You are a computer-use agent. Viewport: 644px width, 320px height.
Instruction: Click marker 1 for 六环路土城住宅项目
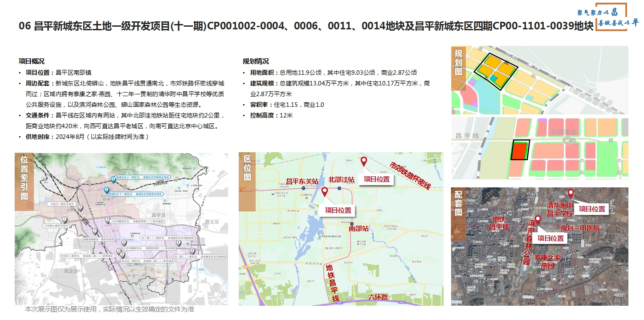[65, 219]
